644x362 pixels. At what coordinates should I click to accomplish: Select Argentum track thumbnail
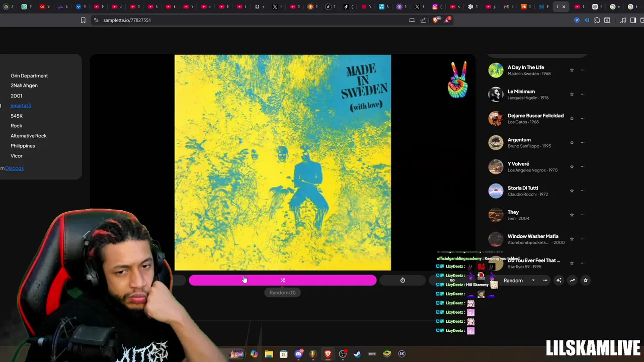496,142
